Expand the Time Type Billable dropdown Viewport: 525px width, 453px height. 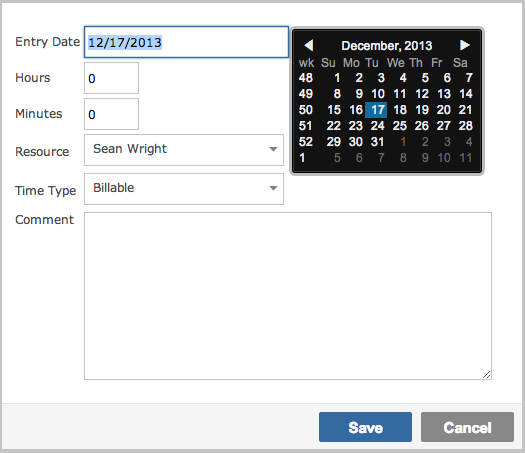pyautogui.click(x=184, y=188)
